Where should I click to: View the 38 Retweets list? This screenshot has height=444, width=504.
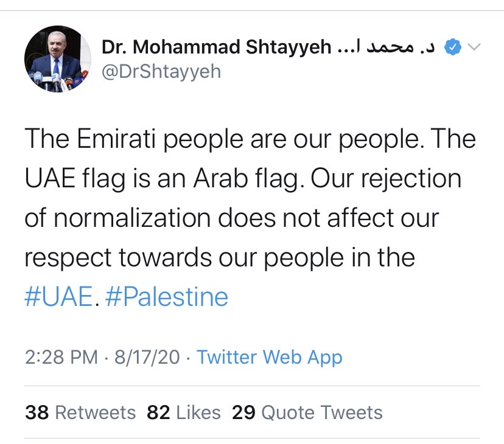(80, 412)
